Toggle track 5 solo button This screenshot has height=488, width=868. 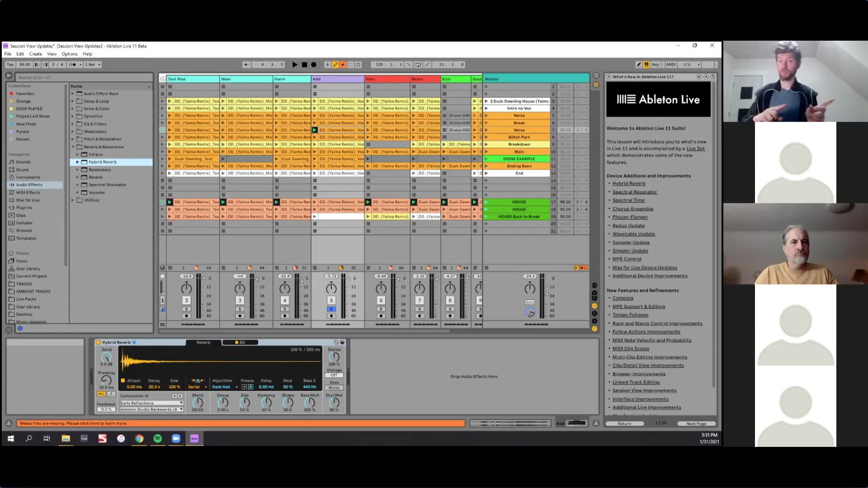tap(331, 309)
